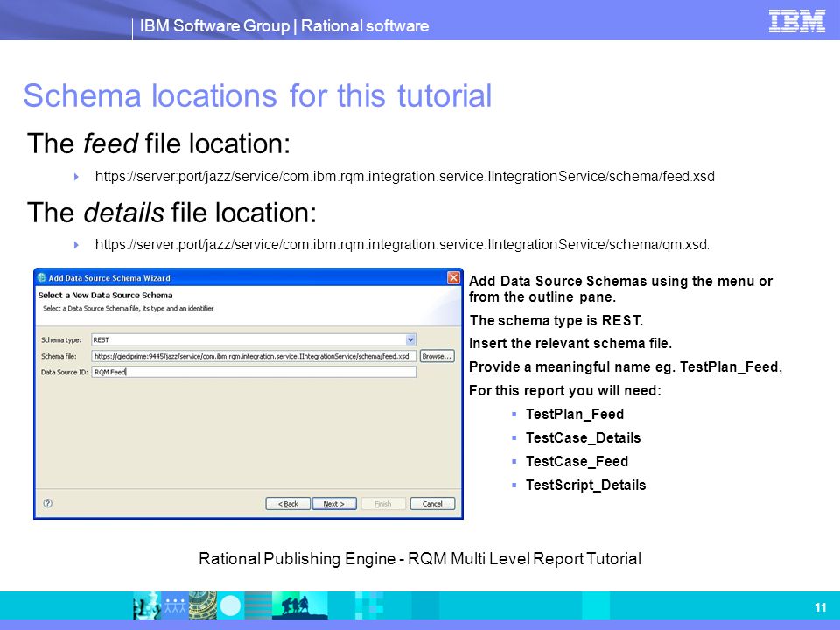The image size is (840, 630).
Task: Click the TestCase_Feed bullet text
Action: 577,461
